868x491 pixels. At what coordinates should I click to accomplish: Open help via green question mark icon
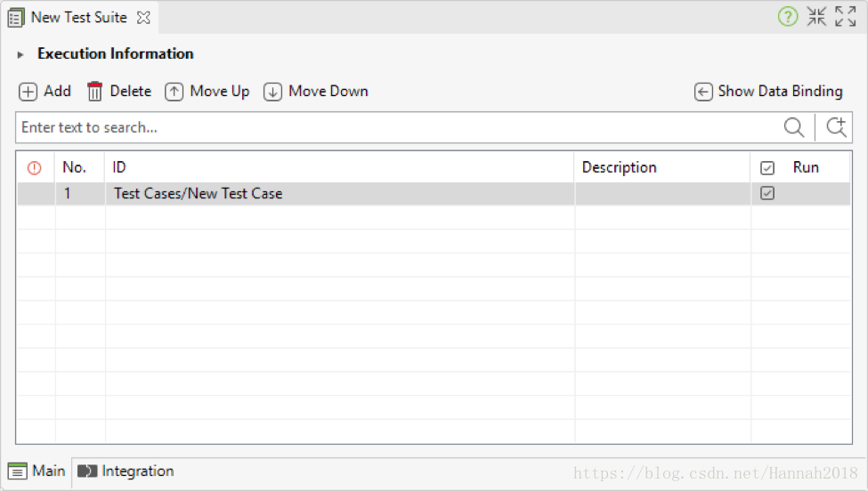pos(788,17)
